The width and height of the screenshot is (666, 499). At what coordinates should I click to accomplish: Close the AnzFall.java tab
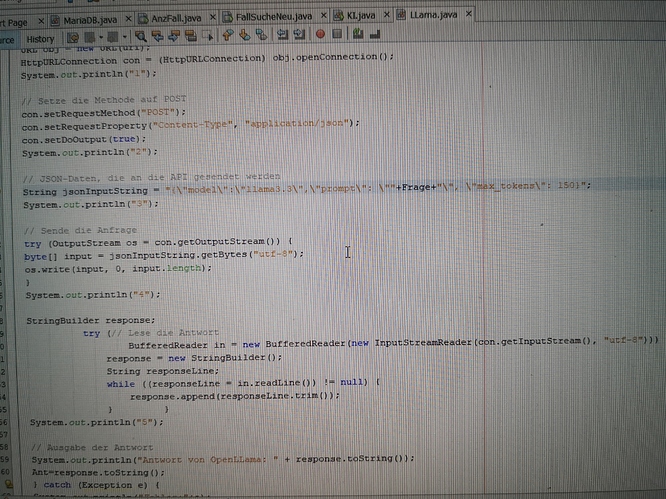pyautogui.click(x=213, y=17)
